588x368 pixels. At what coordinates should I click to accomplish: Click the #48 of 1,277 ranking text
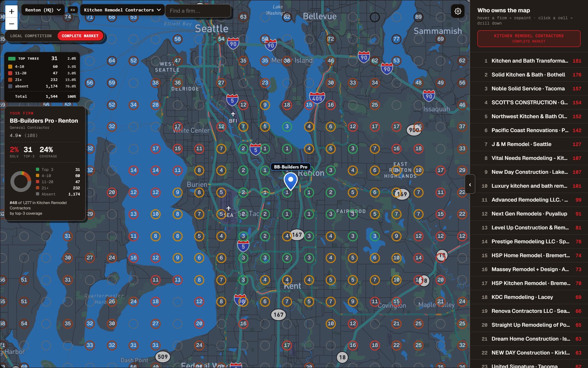(x=38, y=208)
